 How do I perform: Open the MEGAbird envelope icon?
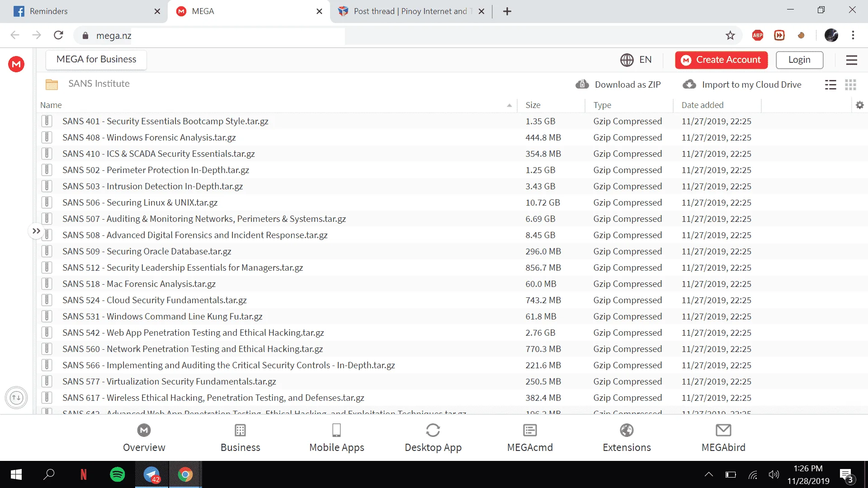coord(723,430)
